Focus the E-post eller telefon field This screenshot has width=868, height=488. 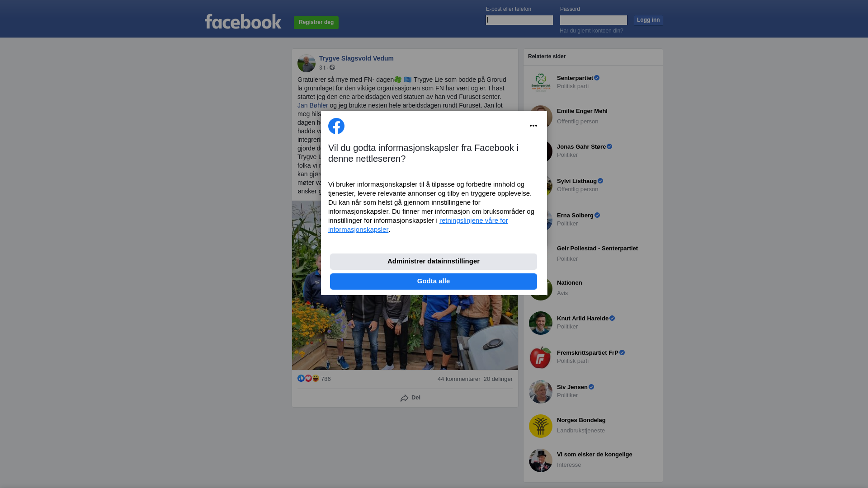pos(519,20)
